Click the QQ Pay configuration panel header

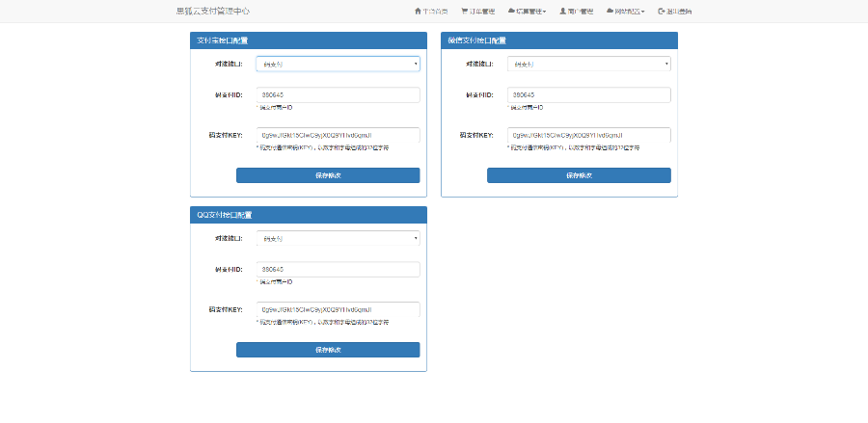[x=309, y=215]
